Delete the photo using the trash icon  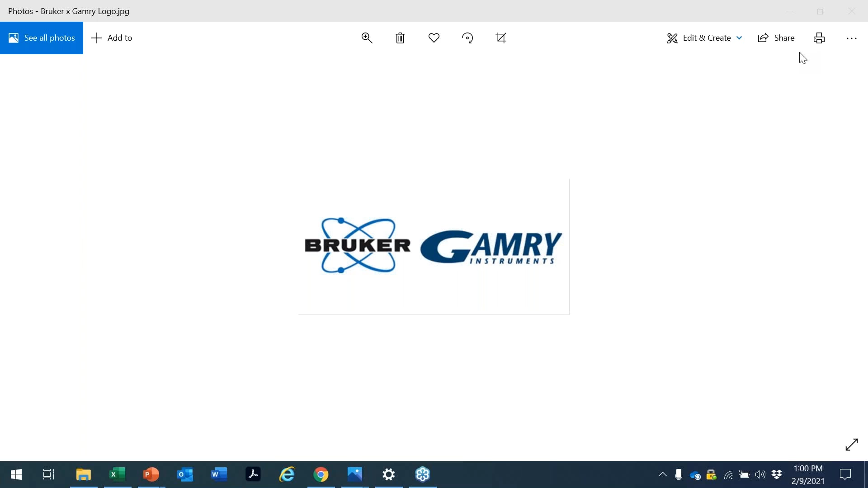[x=400, y=38]
